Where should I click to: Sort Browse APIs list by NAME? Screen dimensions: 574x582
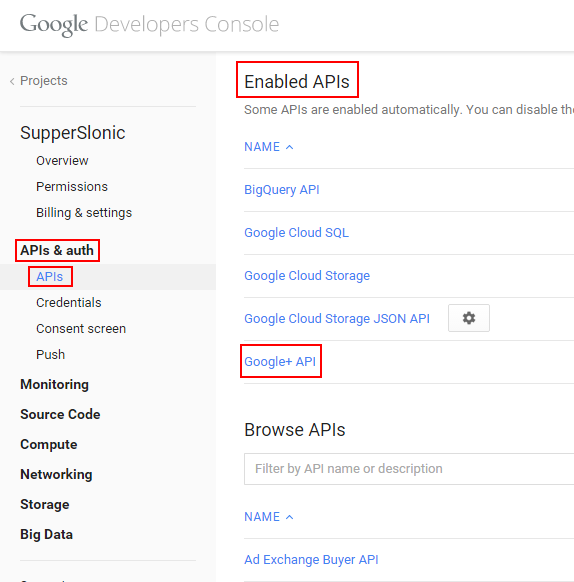coord(268,517)
